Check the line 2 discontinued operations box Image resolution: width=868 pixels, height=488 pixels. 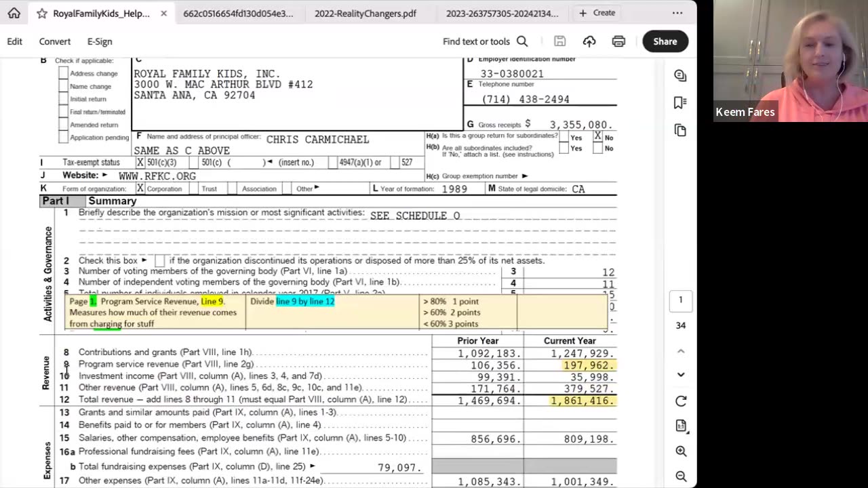(160, 261)
